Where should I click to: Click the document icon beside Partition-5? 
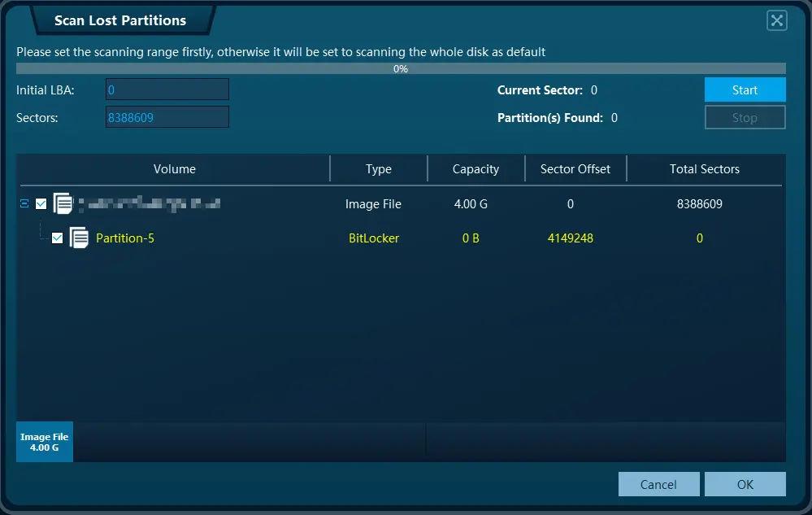77,238
